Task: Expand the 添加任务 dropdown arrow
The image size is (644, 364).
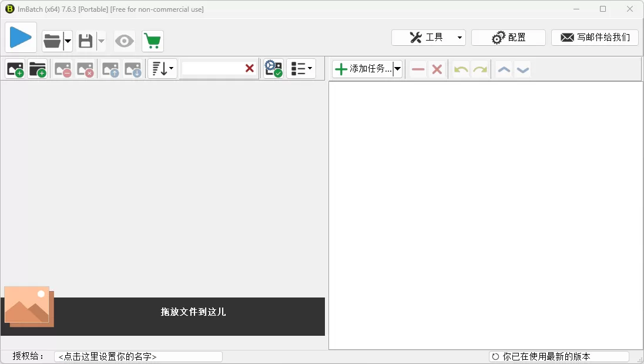Action: [x=397, y=68]
